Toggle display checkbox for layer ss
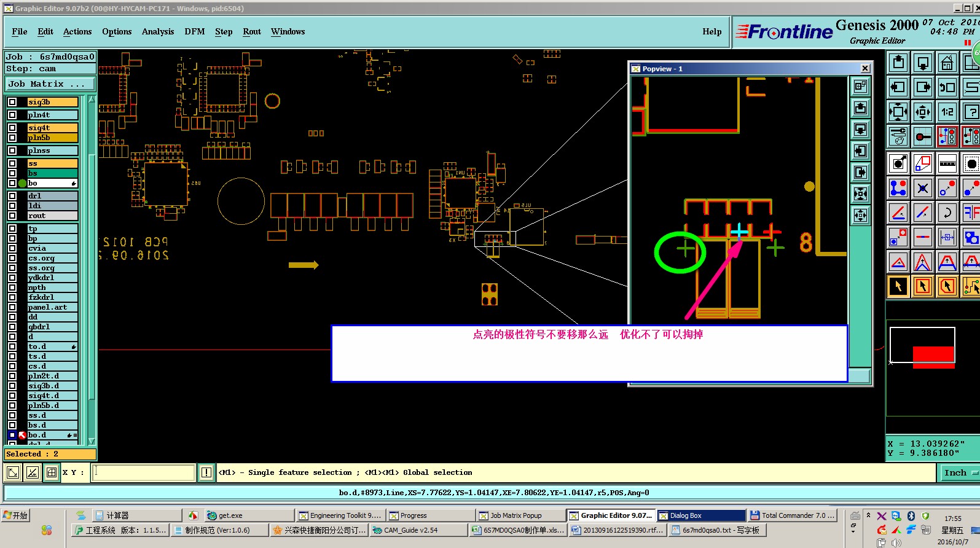This screenshot has height=548, width=980. 12,163
